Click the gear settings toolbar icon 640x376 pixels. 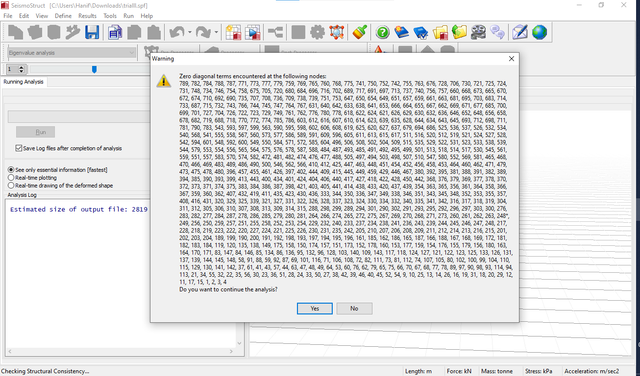pyautogui.click(x=317, y=32)
